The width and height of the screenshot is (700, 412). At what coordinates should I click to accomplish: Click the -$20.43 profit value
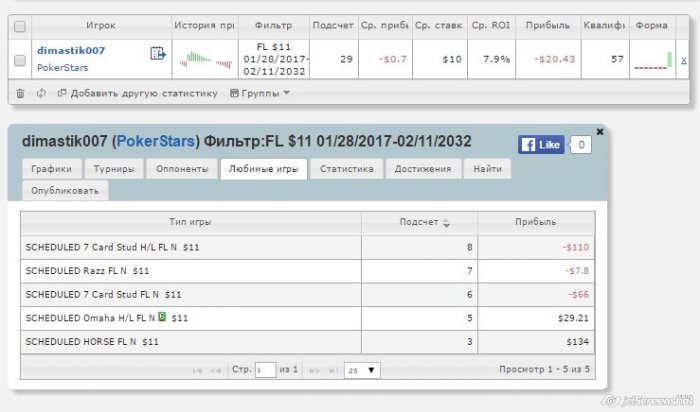(554, 59)
